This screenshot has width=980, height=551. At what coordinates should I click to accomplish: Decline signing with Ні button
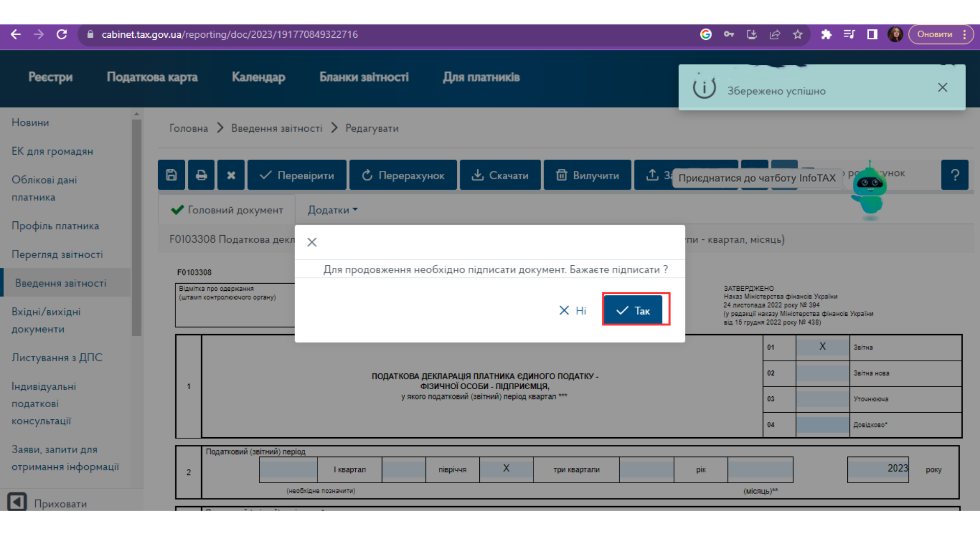tap(573, 311)
